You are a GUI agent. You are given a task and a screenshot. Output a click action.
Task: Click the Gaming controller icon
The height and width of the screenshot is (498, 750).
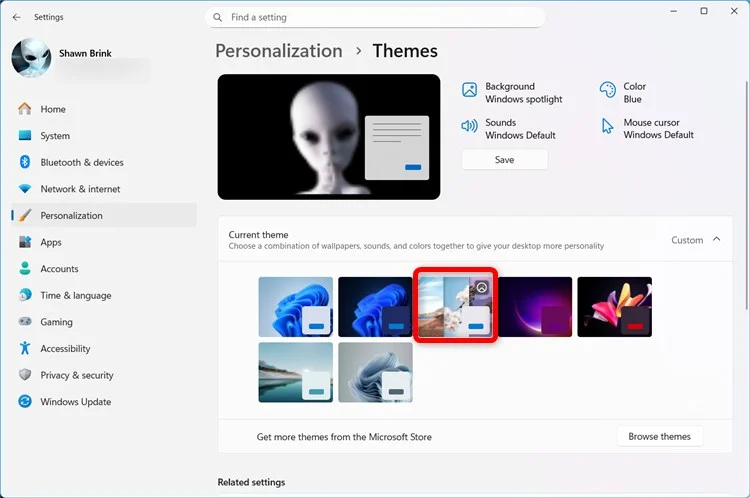pos(25,321)
